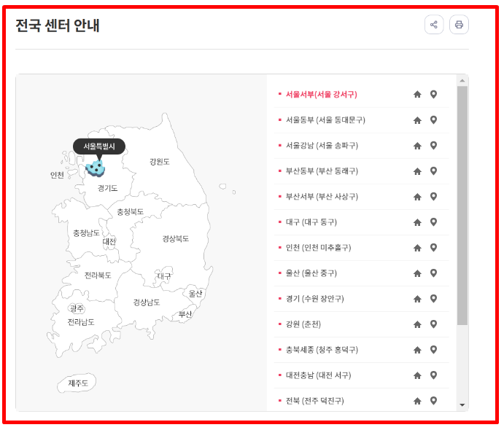The height and width of the screenshot is (430, 504).
Task: Select 강원도 region on the map
Action: tap(160, 162)
